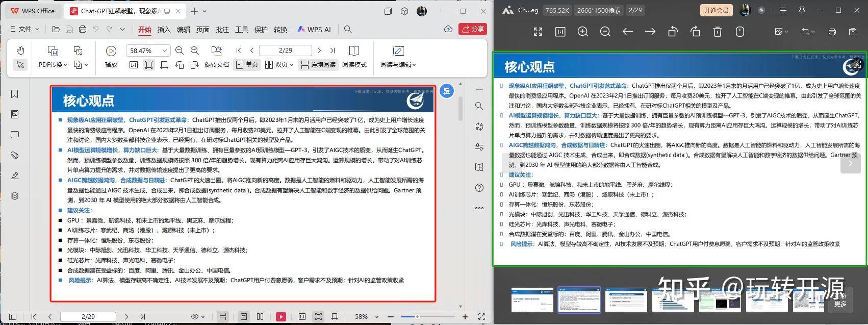The image size is (868, 325).
Task: Open the zoom percentage 58.47% dropdown
Action: tap(164, 51)
